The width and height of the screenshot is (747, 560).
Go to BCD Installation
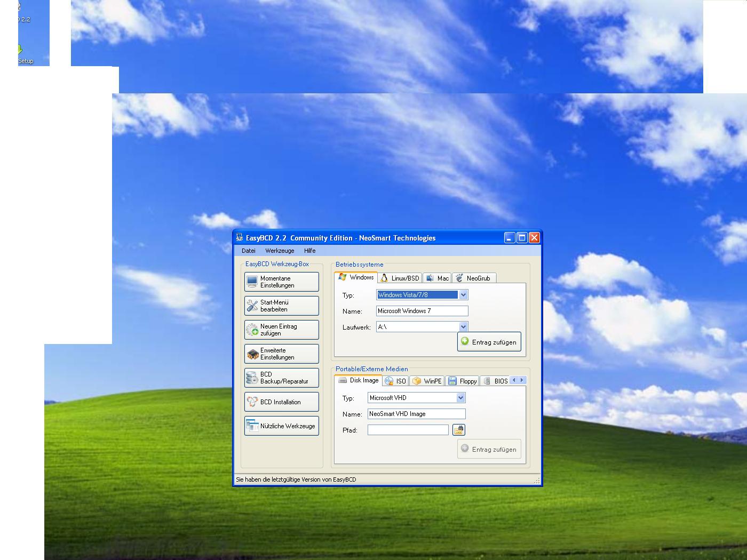[x=282, y=402]
